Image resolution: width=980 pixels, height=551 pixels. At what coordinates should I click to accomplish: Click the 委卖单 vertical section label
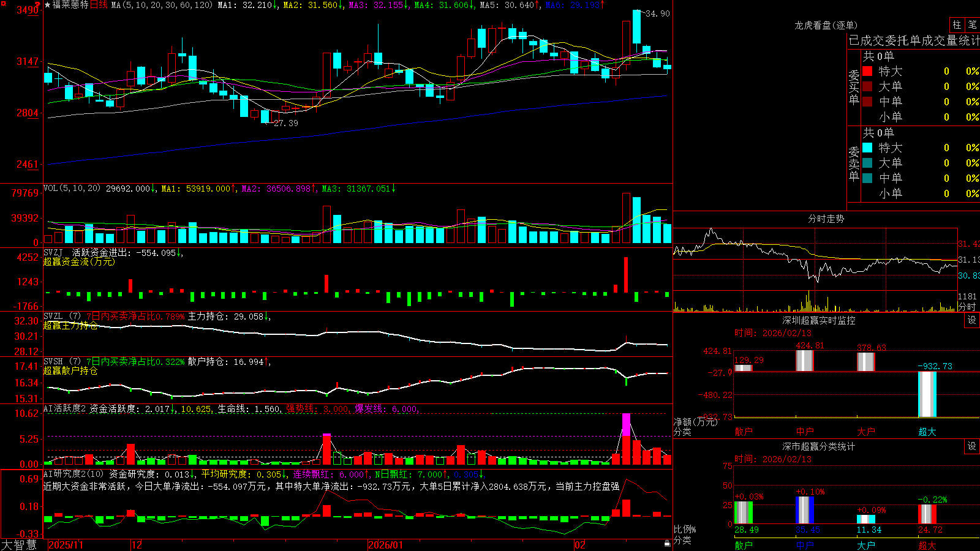coord(854,164)
